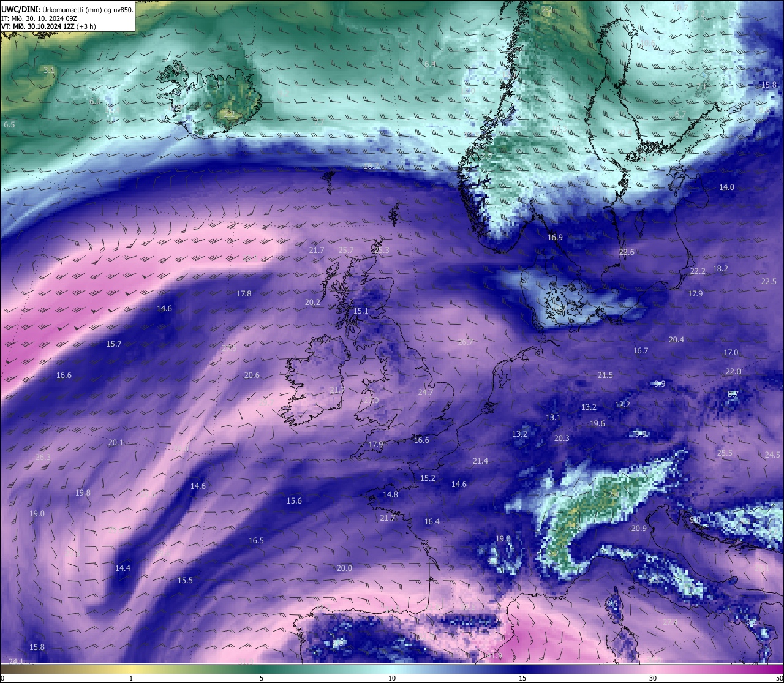
Task: Select the 21.4 value over northern France
Action: click(x=480, y=461)
